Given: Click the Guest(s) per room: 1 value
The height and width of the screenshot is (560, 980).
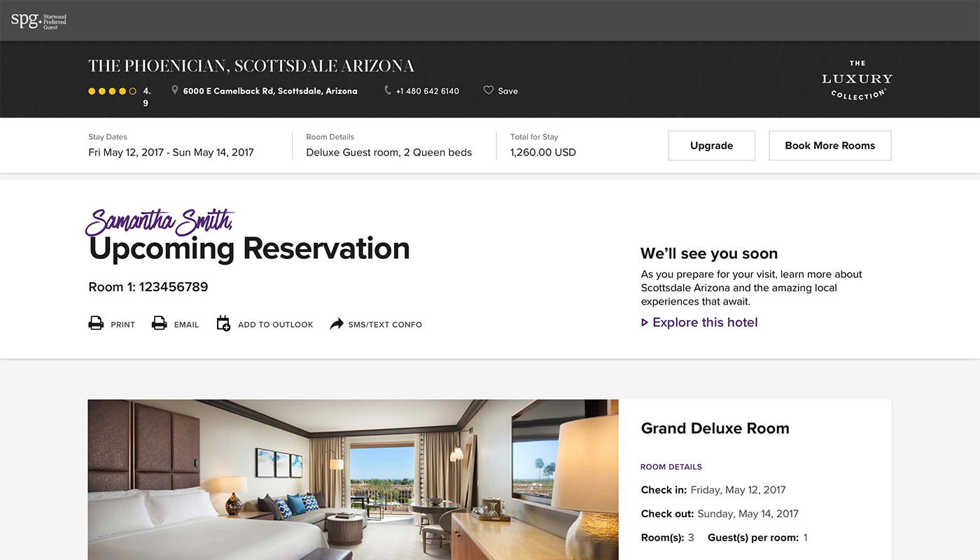Looking at the screenshot, I should click(x=757, y=538).
